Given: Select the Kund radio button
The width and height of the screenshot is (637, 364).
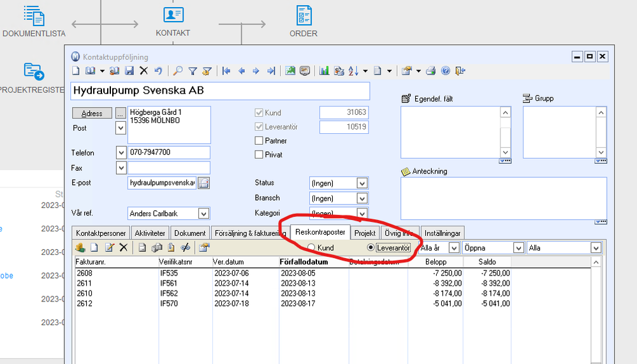Looking at the screenshot, I should click(x=311, y=247).
